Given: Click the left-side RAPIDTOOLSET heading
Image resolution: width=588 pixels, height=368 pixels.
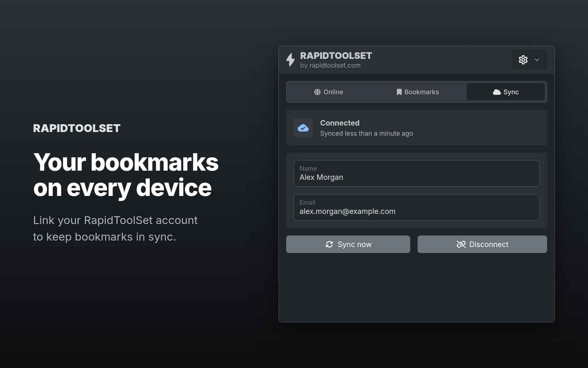Looking at the screenshot, I should pos(77,128).
